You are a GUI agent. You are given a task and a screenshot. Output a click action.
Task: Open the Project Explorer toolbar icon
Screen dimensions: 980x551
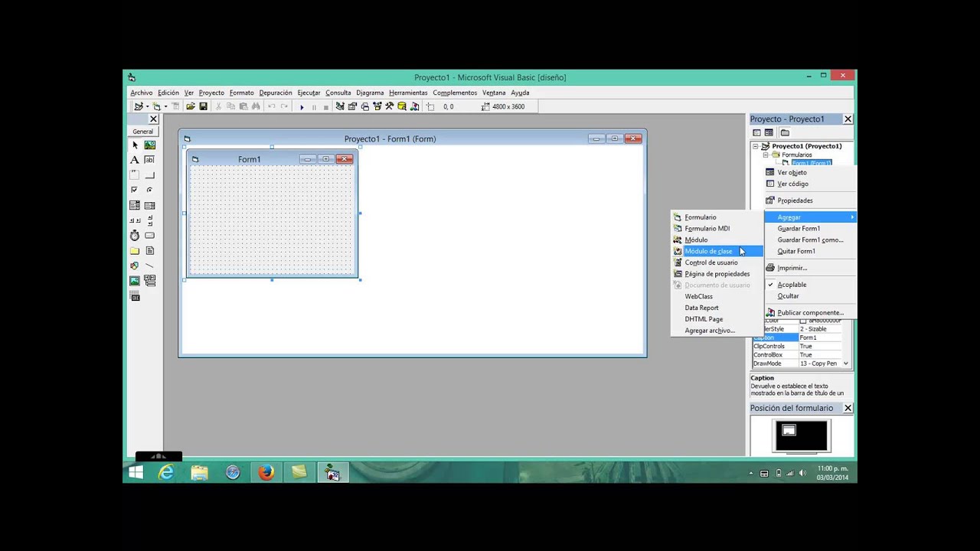pos(340,106)
